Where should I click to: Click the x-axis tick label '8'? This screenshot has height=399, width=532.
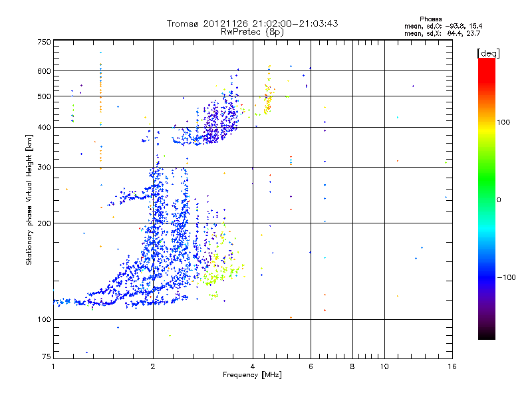tap(352, 366)
